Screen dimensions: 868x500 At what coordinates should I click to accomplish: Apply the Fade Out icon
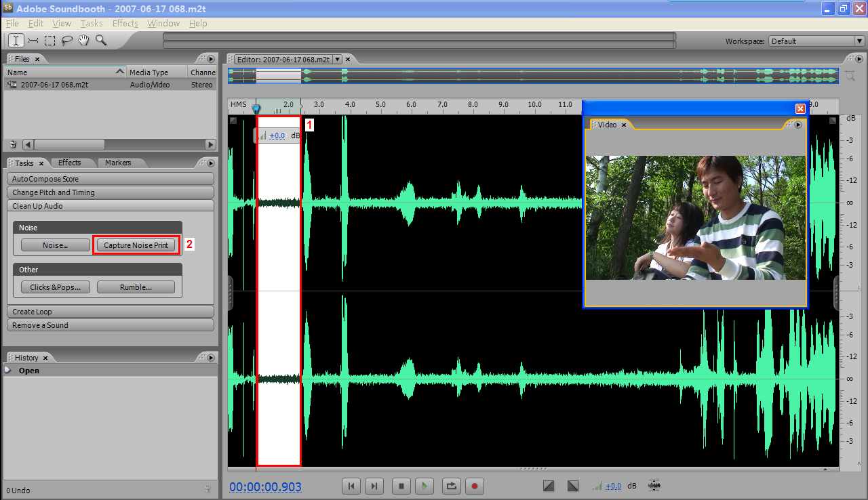tap(573, 486)
